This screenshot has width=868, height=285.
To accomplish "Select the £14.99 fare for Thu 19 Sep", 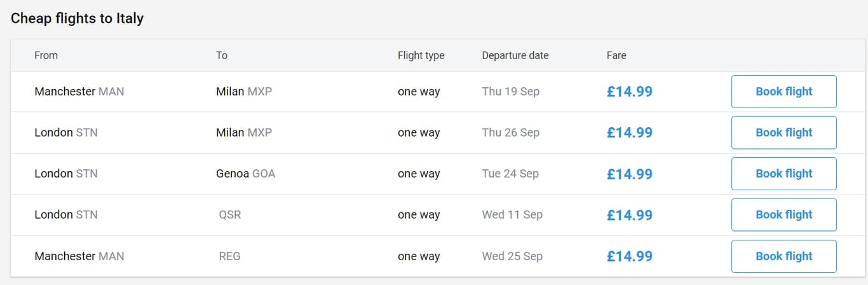I will coord(629,92).
